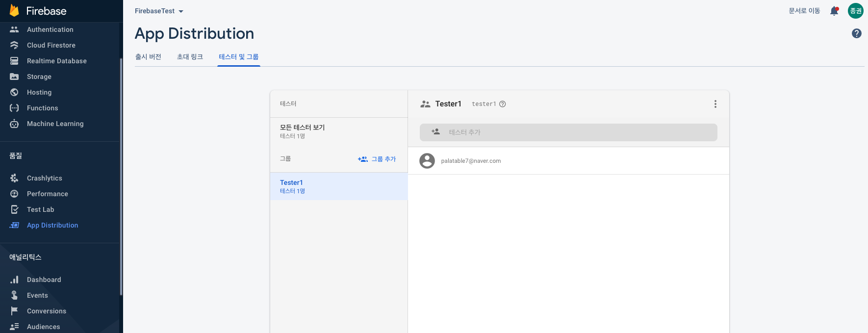868x333 pixels.
Task: Switch to the 초대 링크 tab
Action: click(190, 57)
